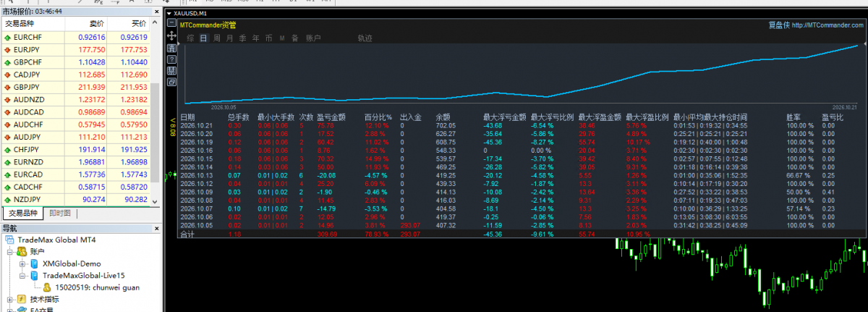The image size is (868, 312).
Task: Open the 账户 tab in MTCommander
Action: tap(312, 38)
